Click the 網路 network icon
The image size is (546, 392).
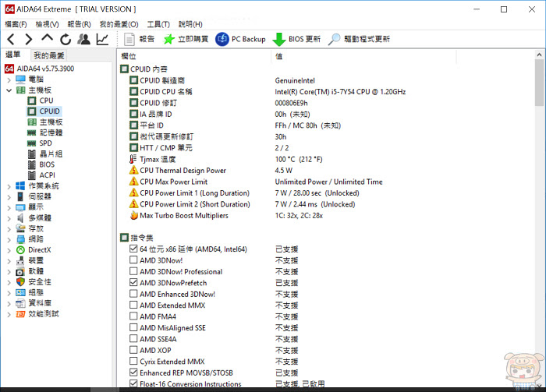point(20,239)
